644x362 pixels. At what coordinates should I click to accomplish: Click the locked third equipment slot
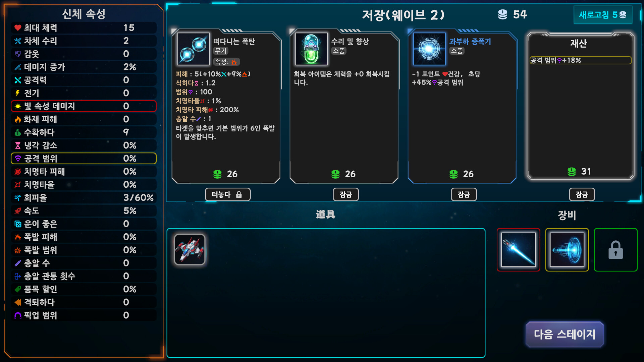[x=615, y=250]
